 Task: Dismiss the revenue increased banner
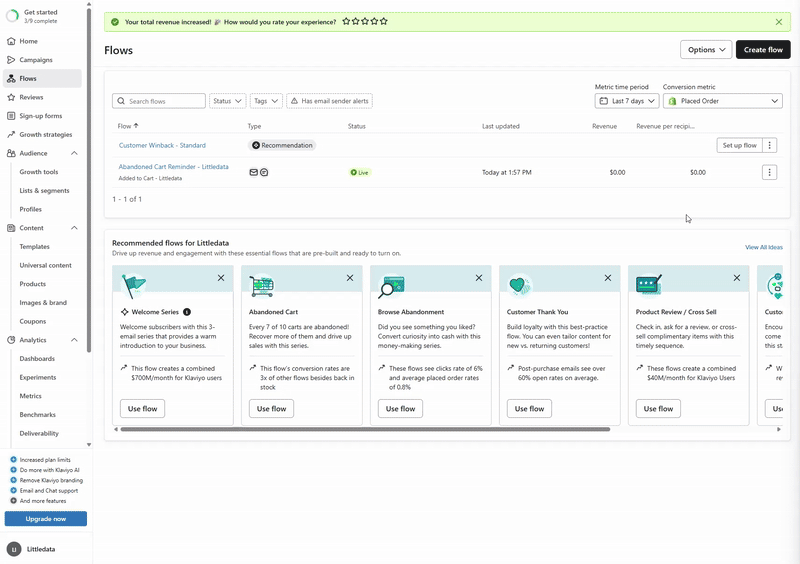(779, 22)
